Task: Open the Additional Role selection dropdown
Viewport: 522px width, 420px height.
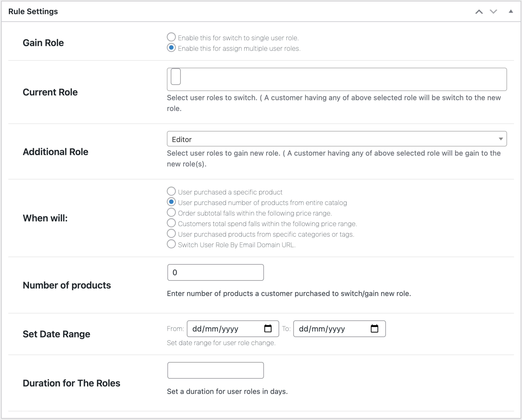Action: [337, 139]
